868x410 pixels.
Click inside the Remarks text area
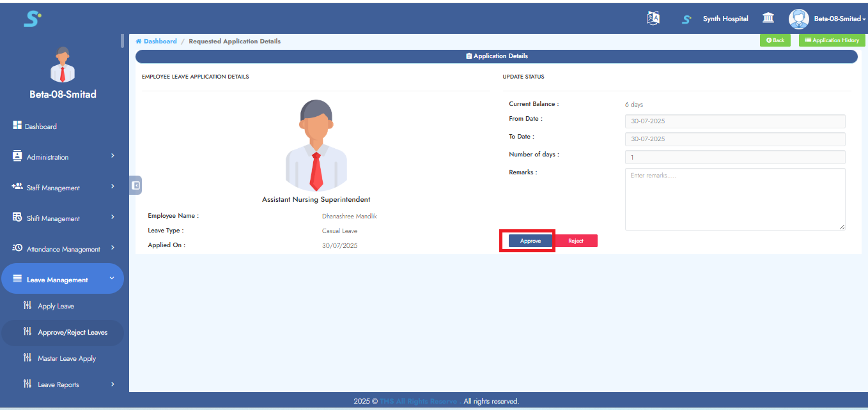(x=735, y=199)
